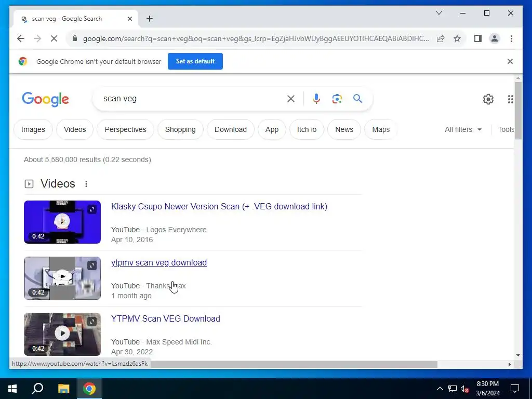This screenshot has height=399, width=532.
Task: Open the muted volume tray icon
Action: pyautogui.click(x=465, y=389)
